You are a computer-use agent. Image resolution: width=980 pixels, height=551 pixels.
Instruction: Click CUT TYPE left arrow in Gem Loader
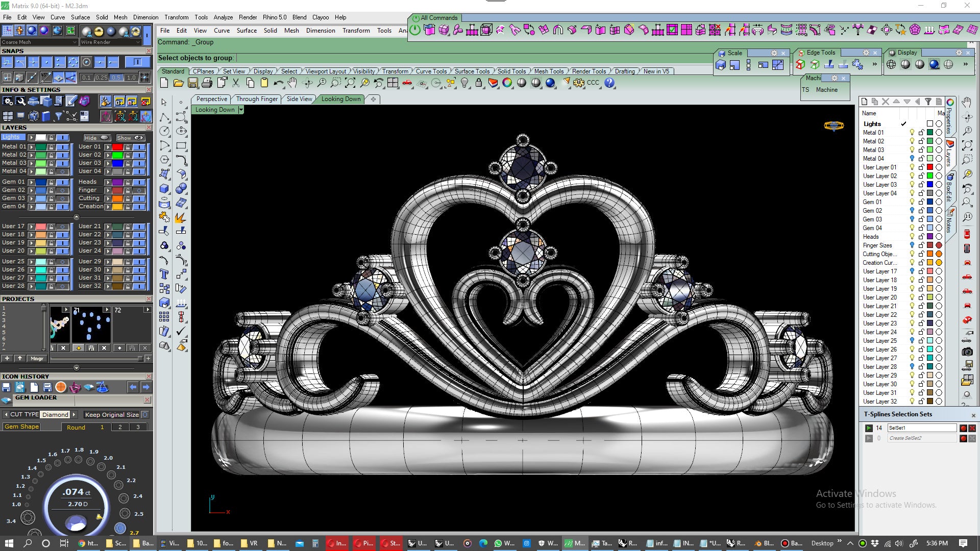(6, 415)
